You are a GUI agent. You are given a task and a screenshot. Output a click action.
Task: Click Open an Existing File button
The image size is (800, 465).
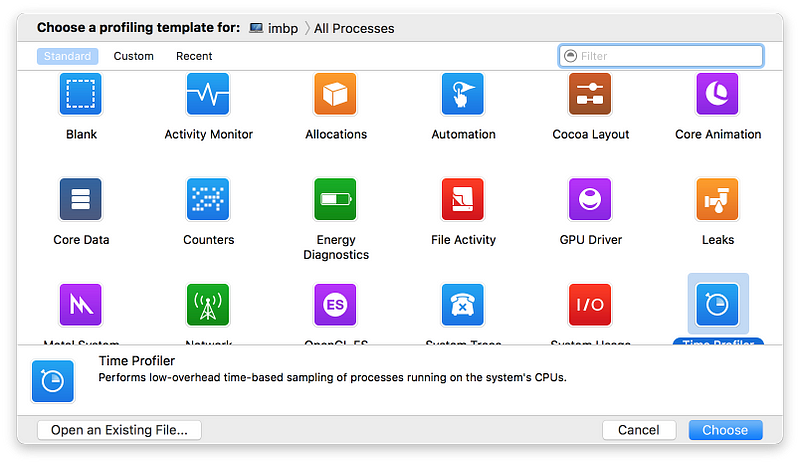pyautogui.click(x=119, y=430)
